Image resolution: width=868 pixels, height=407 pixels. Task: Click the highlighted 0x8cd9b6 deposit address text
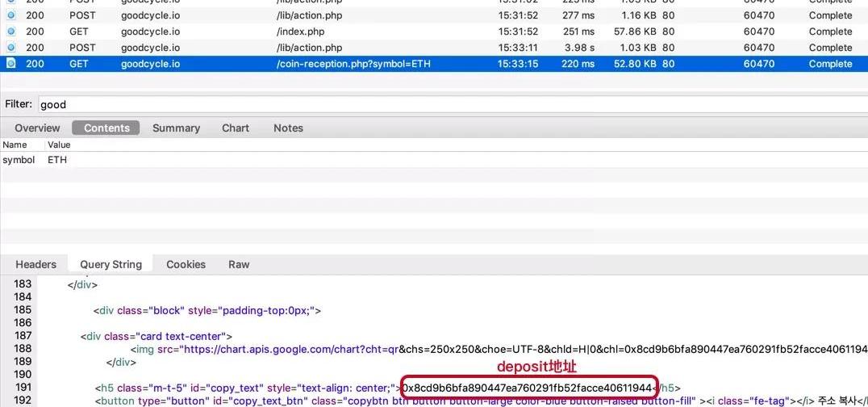pyautogui.click(x=528, y=388)
